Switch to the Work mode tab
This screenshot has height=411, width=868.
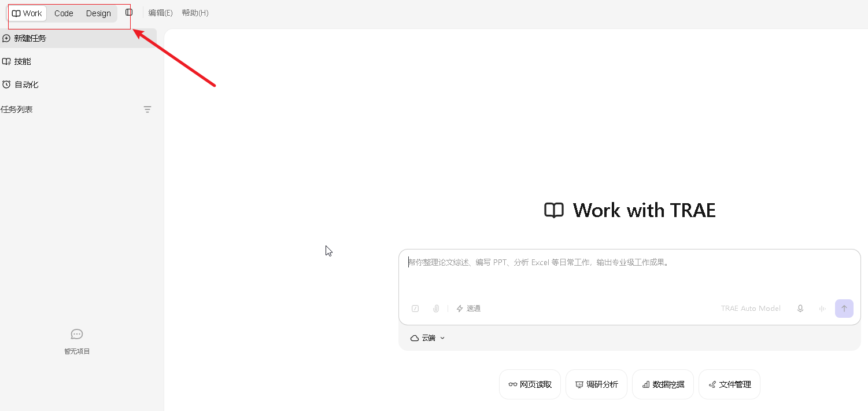click(27, 13)
